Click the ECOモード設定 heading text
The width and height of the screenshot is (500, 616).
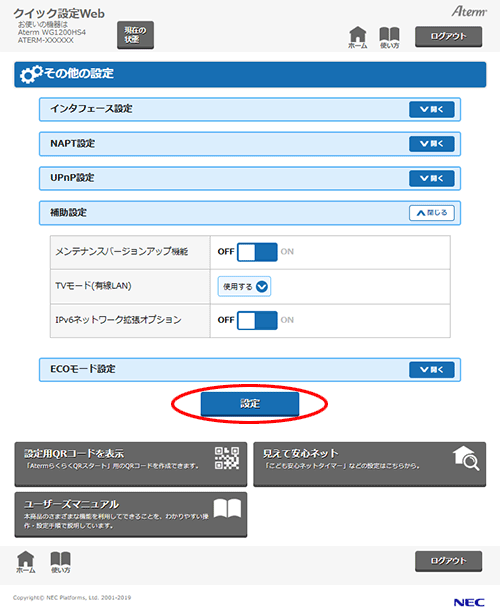click(x=82, y=369)
